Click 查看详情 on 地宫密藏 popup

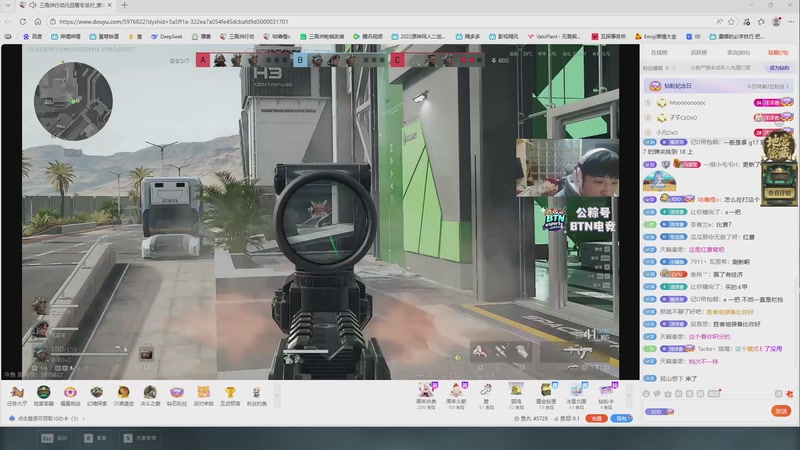[779, 193]
